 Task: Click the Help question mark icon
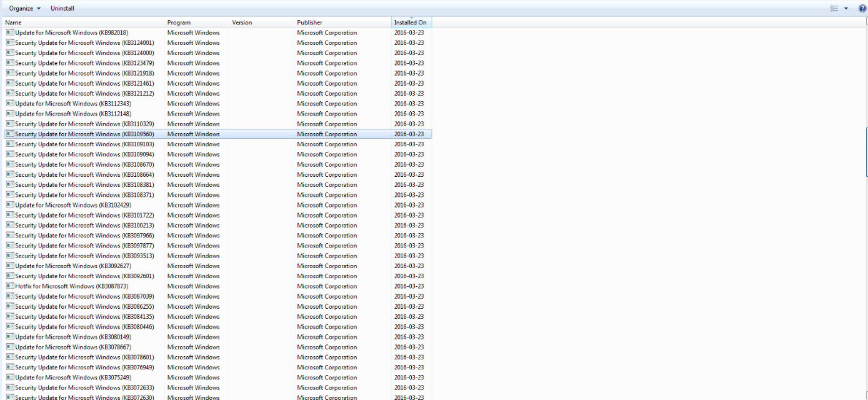pos(863,8)
